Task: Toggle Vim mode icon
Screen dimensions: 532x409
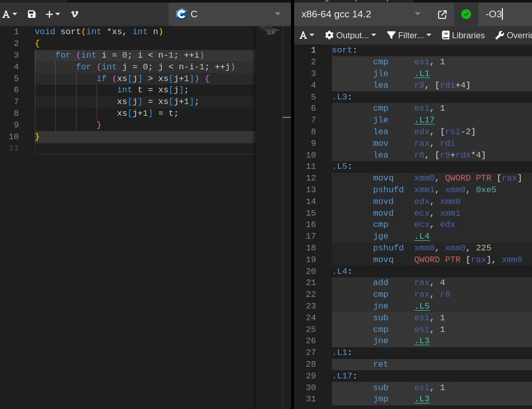Action: point(75,14)
